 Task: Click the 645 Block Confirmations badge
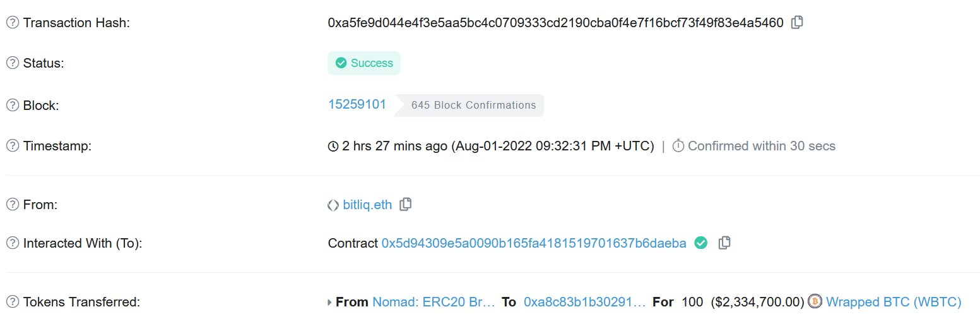tap(473, 106)
